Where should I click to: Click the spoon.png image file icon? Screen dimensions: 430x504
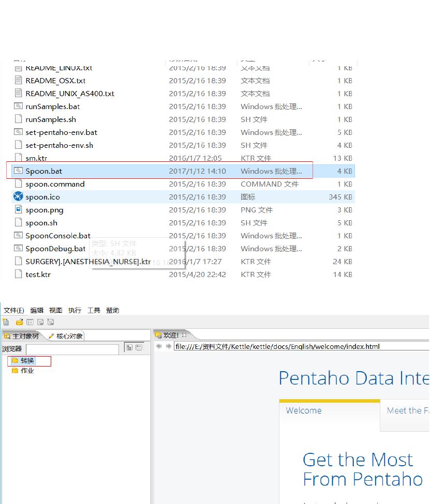[18, 209]
